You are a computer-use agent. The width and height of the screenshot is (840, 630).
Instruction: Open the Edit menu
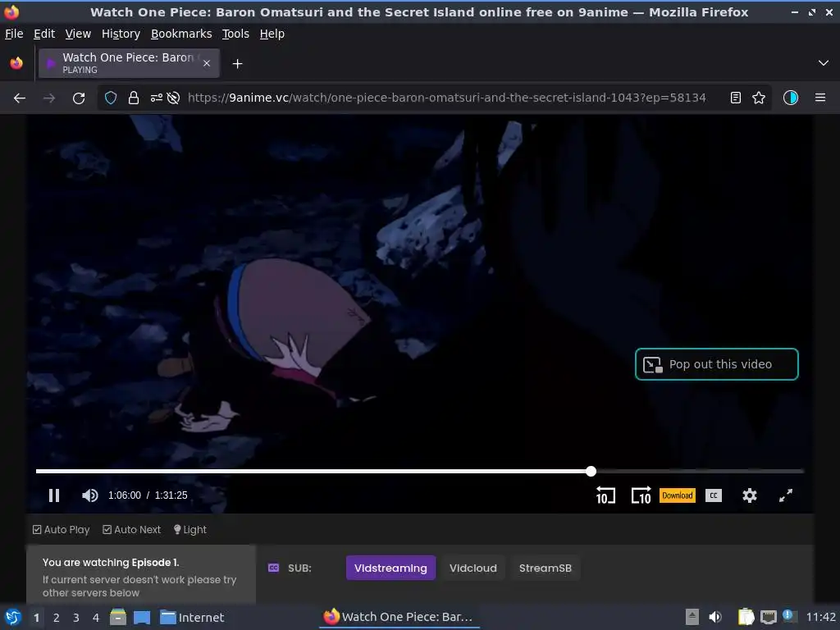tap(44, 34)
